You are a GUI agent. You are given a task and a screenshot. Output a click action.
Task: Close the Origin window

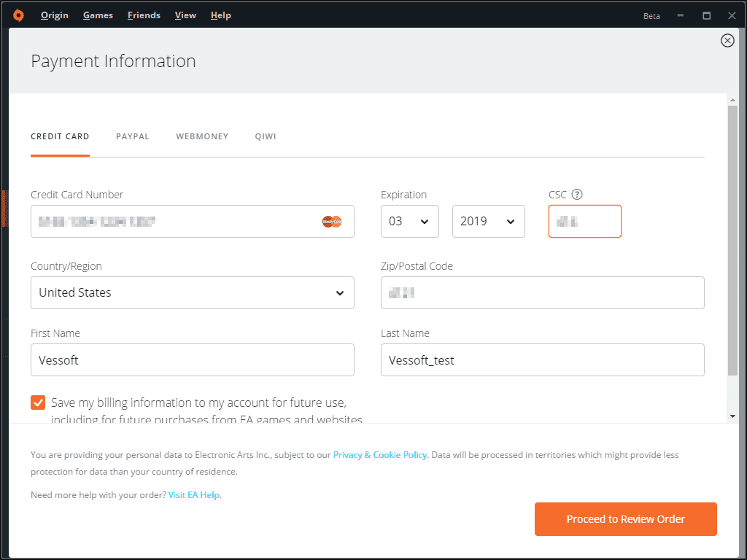(732, 15)
